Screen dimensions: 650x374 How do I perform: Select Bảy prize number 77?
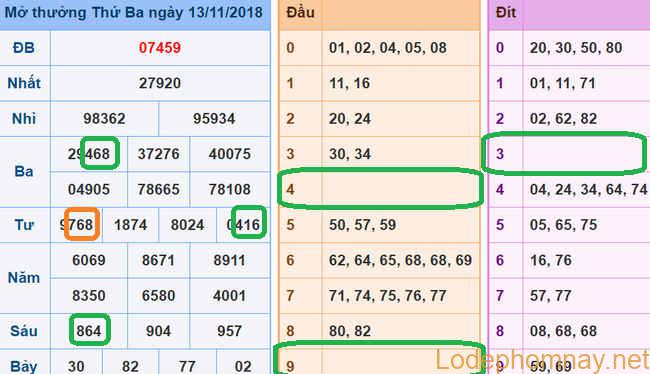point(187,367)
